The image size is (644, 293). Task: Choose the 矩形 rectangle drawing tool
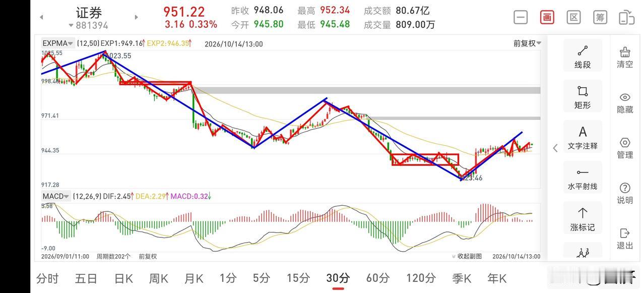click(x=583, y=96)
